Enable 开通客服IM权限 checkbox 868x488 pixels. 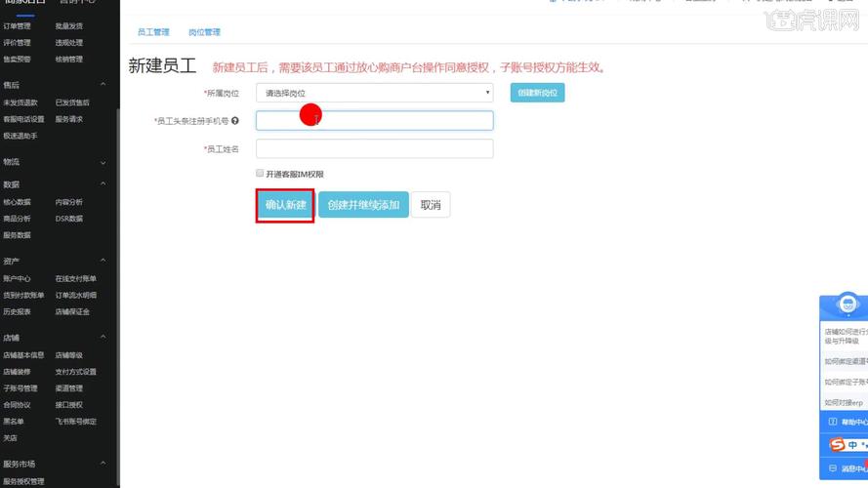point(260,174)
